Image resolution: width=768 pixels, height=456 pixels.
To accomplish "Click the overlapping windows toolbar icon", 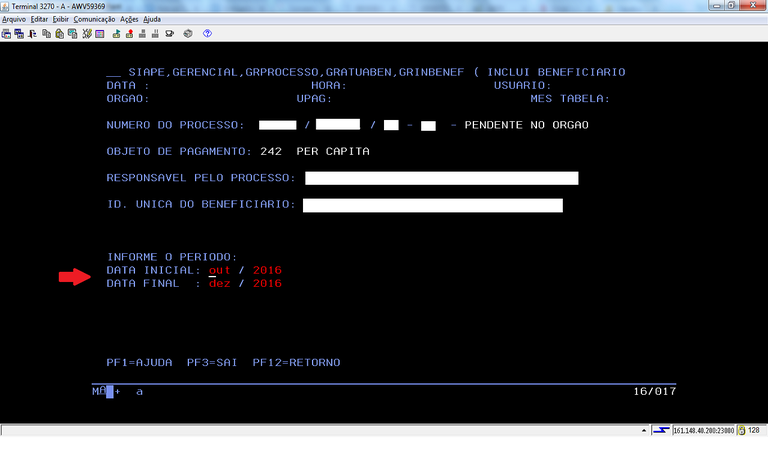I will click(19, 34).
